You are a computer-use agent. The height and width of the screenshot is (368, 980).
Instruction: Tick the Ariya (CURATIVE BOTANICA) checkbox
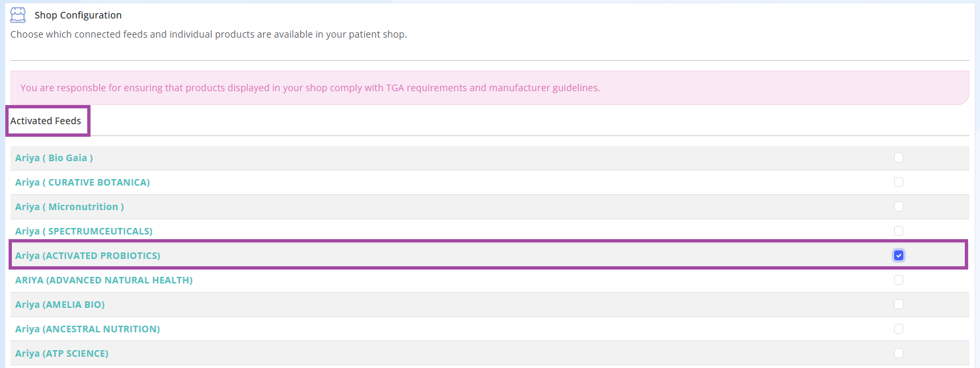pos(898,182)
